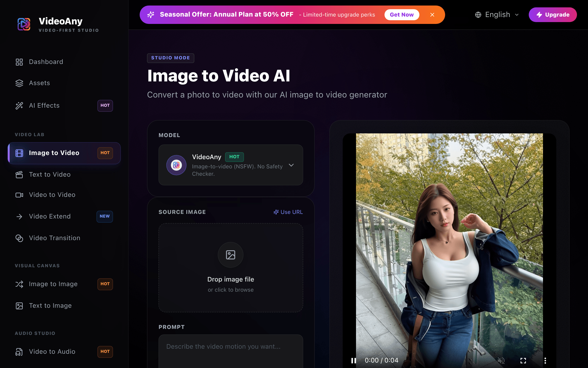Unmute the preview video audio
The width and height of the screenshot is (588, 368).
[x=501, y=360]
